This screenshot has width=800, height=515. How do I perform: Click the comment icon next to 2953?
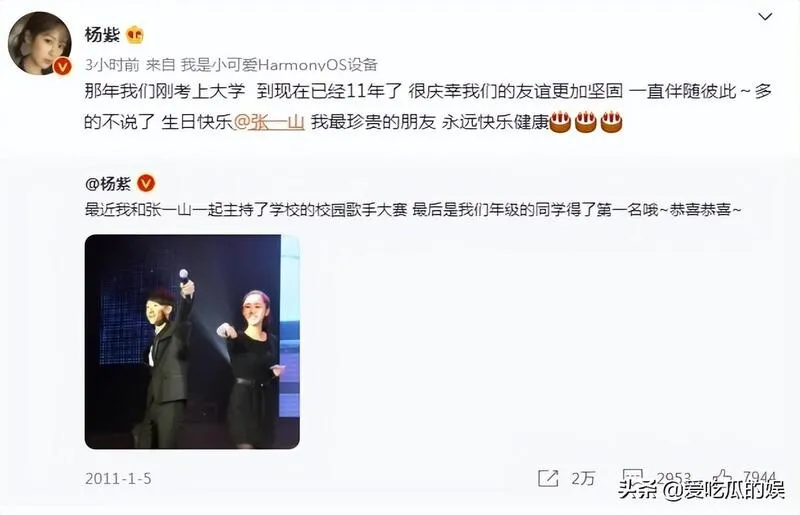632,478
